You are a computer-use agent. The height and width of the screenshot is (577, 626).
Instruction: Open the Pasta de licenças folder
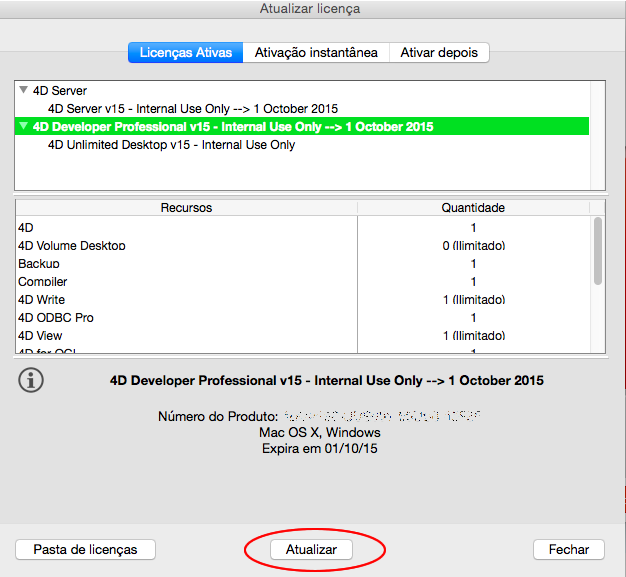[85, 549]
